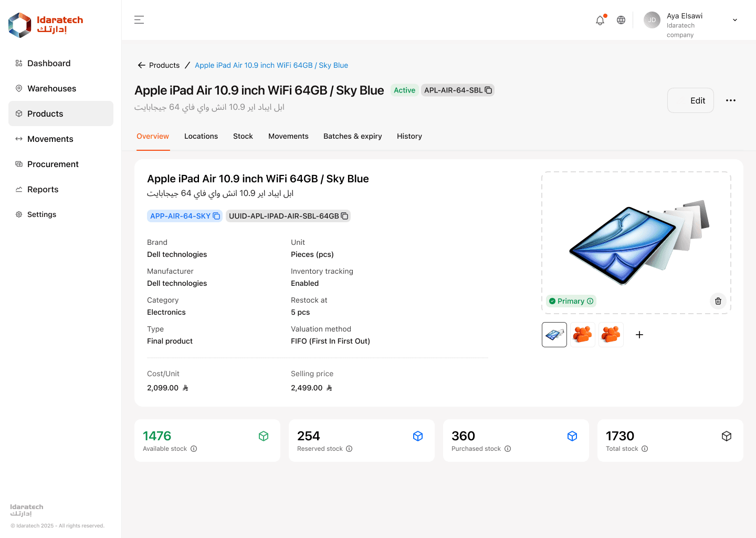Click the FIFO valuation method value

(330, 341)
